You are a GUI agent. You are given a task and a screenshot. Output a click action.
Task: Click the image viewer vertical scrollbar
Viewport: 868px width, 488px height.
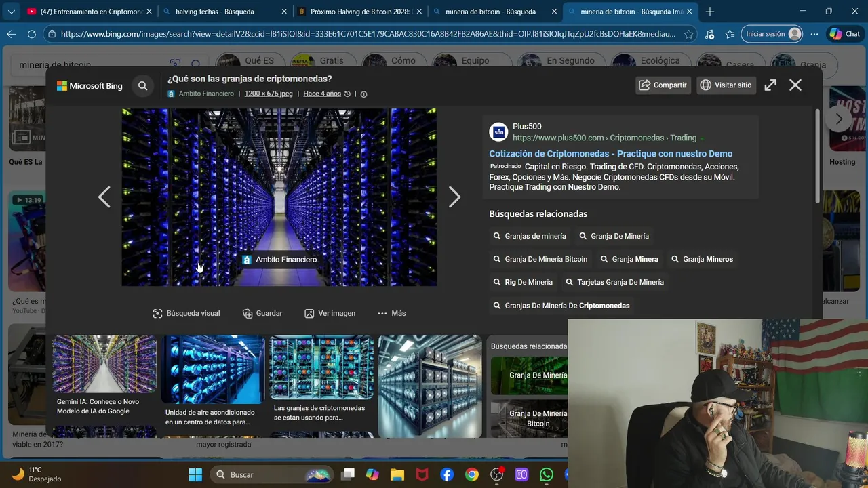pyautogui.click(x=817, y=156)
